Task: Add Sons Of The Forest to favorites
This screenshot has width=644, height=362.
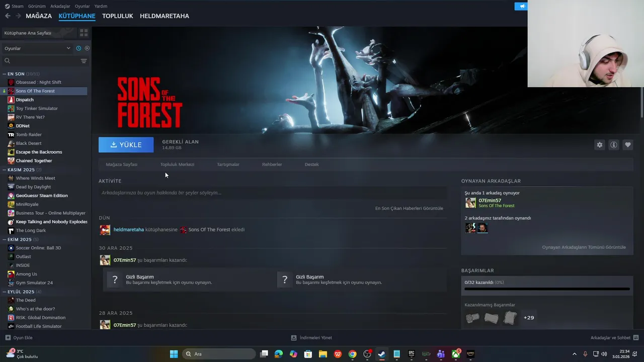Action: 627,145
